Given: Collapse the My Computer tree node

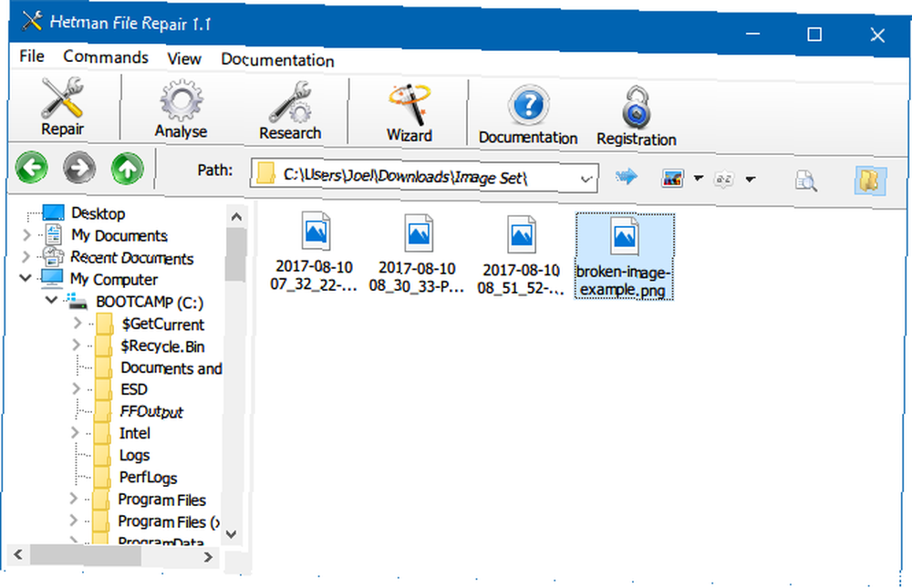Looking at the screenshot, I should coord(25,278).
